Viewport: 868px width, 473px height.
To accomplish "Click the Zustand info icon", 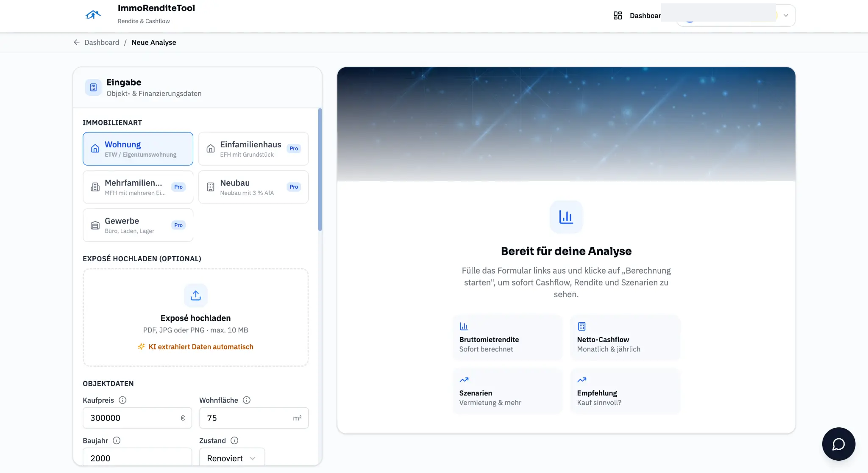I will pyautogui.click(x=234, y=440).
